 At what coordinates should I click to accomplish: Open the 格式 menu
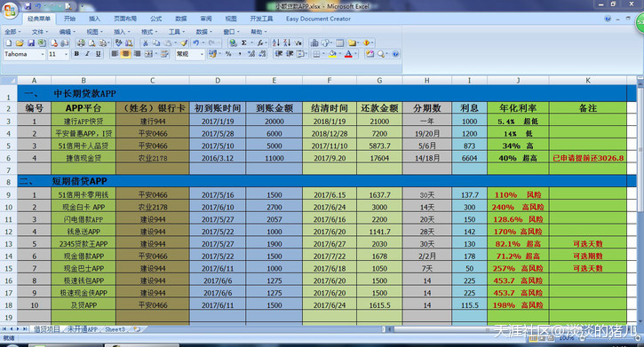point(148,32)
